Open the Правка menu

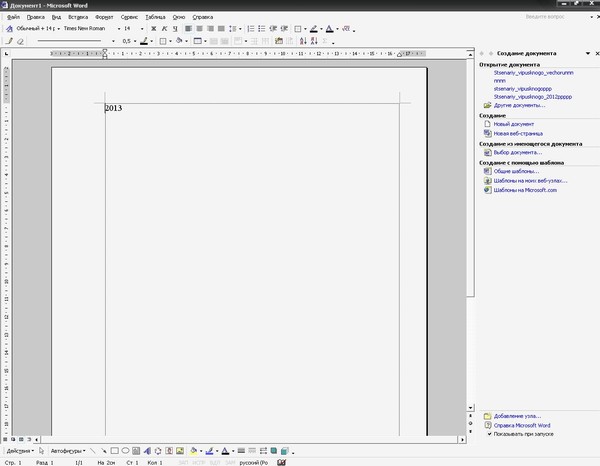(x=36, y=17)
